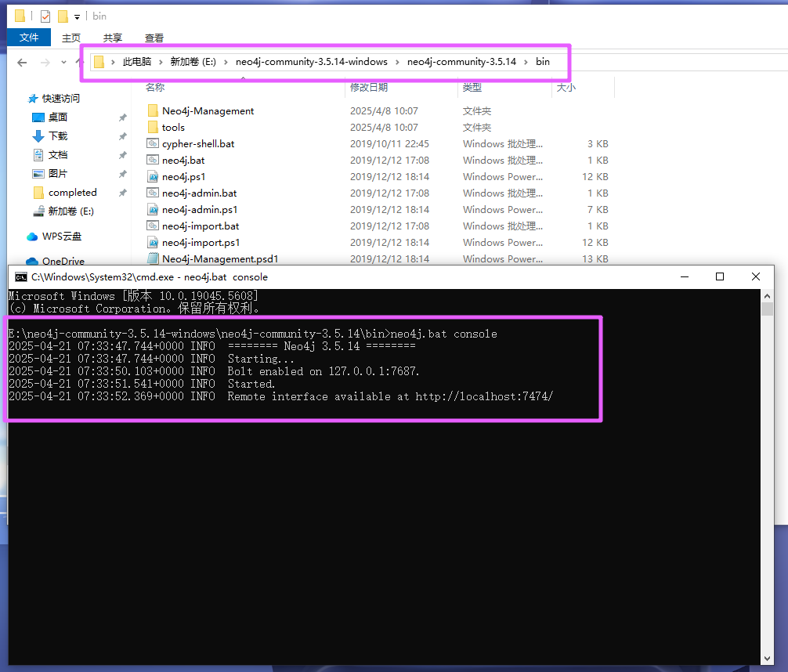Sort by 类型 column header

(472, 88)
